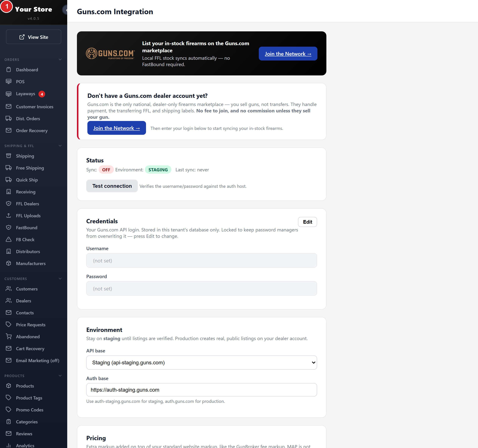Screen dimensions: 478x448
Task: Click the Price Requests tag icon
Action: pos(9,324)
